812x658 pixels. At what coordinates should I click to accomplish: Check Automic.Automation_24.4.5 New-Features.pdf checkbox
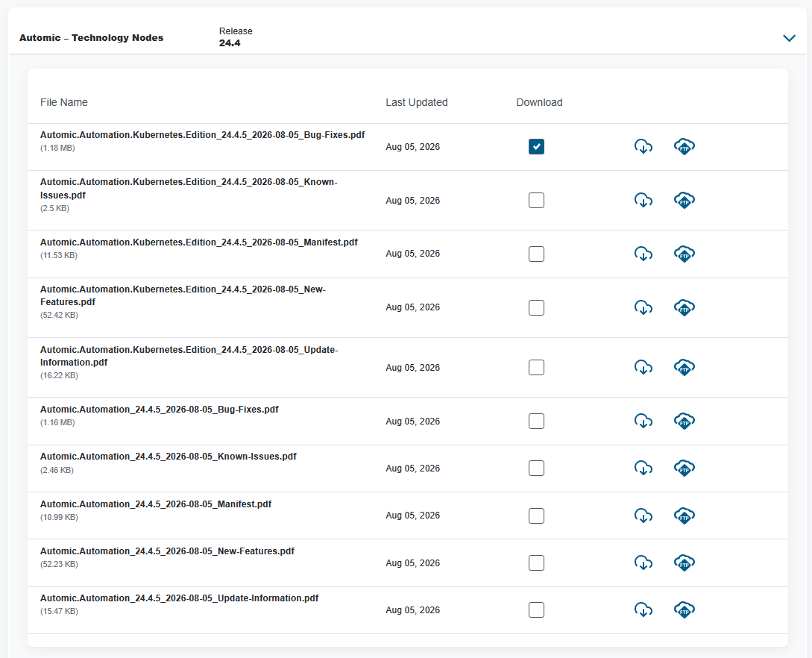pos(537,563)
